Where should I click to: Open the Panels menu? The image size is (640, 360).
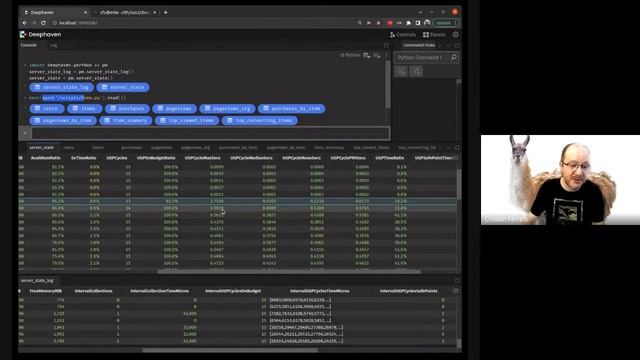(434, 35)
